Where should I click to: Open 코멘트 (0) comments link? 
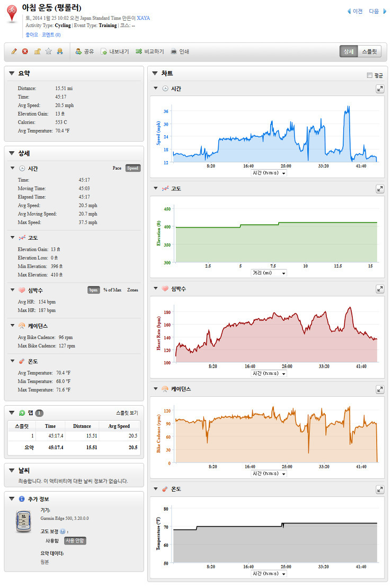click(x=51, y=35)
